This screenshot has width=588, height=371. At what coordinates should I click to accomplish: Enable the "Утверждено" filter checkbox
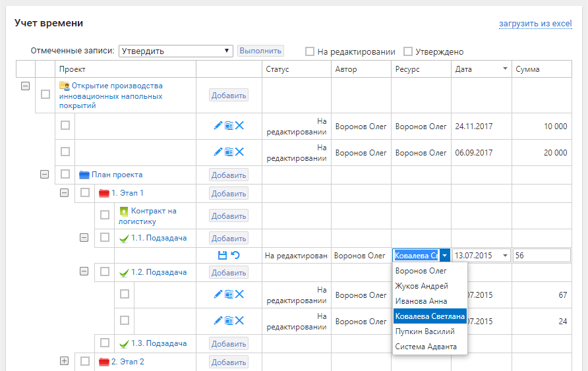408,51
